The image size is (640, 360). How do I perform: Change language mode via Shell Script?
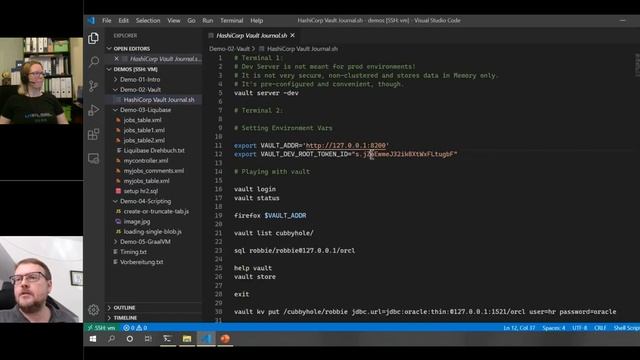(x=627, y=328)
